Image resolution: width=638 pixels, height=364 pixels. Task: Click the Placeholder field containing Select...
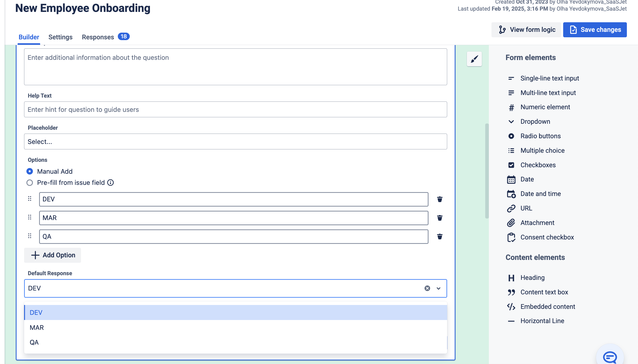(236, 142)
